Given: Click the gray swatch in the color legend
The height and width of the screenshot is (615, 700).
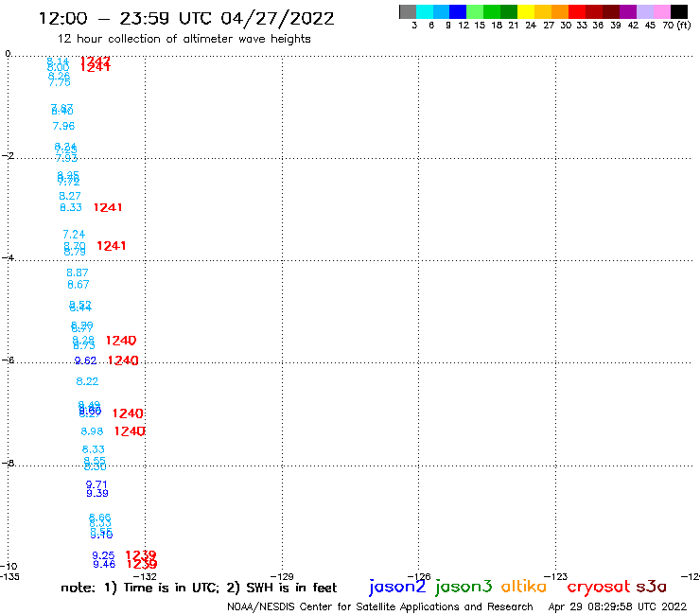Looking at the screenshot, I should pyautogui.click(x=408, y=11).
